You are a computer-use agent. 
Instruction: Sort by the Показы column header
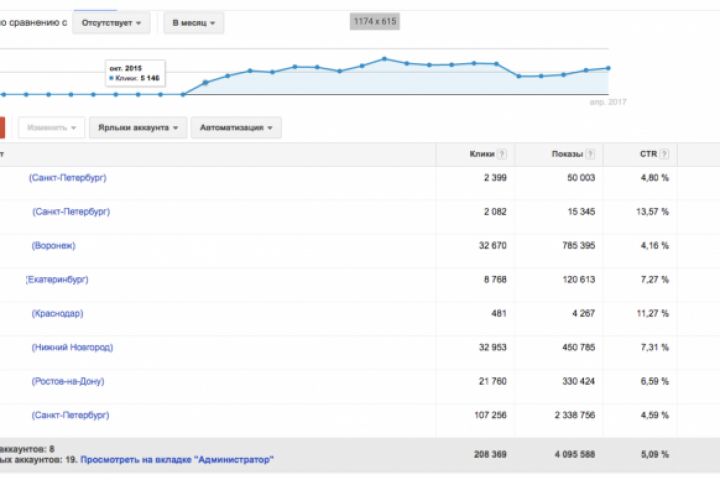point(567,154)
